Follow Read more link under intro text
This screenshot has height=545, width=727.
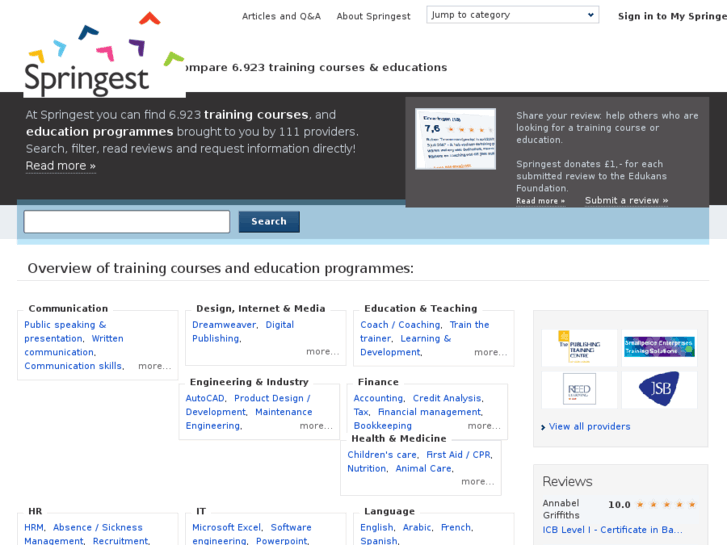click(x=61, y=166)
